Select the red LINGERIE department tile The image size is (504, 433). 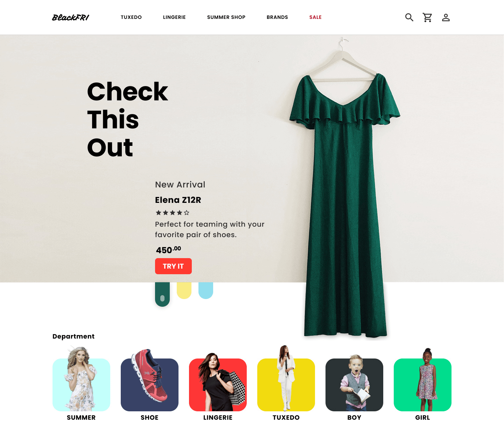(218, 385)
